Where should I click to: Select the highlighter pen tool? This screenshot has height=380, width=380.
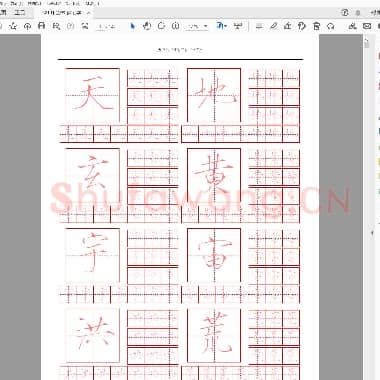(x=273, y=26)
